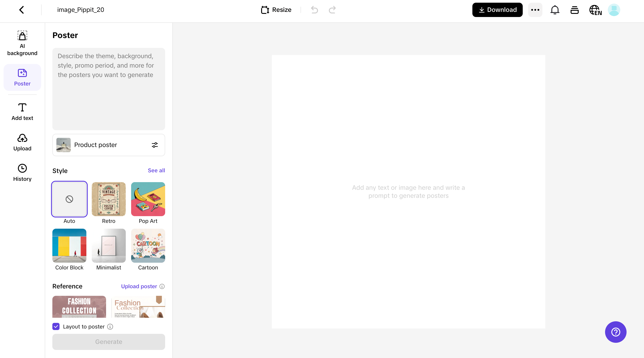Select the Add text tool

point(22,112)
